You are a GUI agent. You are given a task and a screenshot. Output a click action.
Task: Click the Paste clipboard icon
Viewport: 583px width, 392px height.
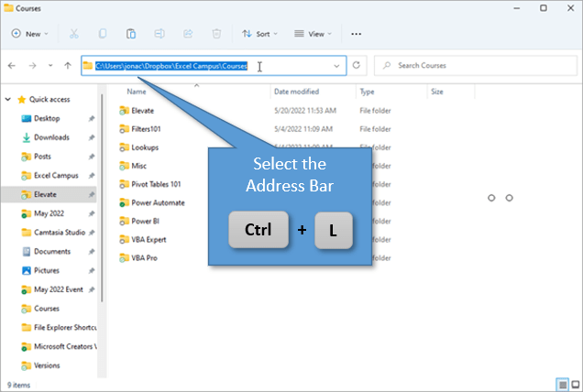[x=131, y=34]
